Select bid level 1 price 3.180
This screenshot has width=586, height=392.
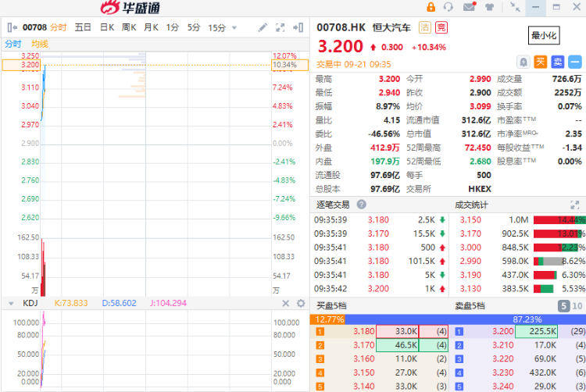[x=363, y=331]
